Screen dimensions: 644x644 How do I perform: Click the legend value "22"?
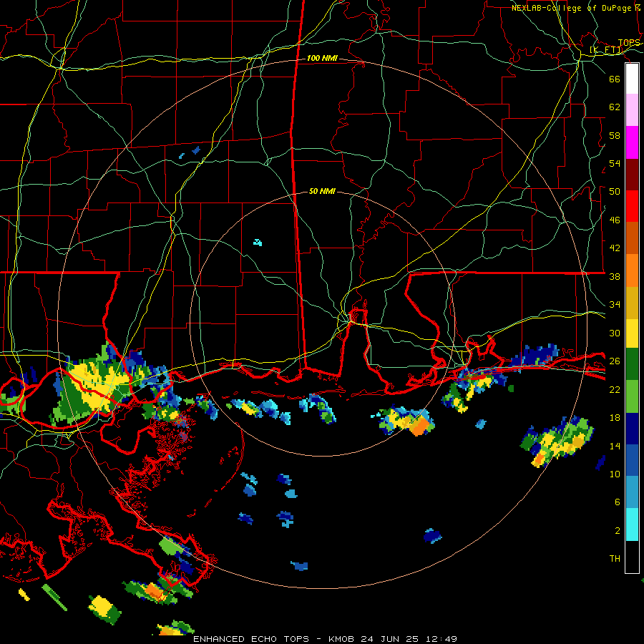(615, 389)
